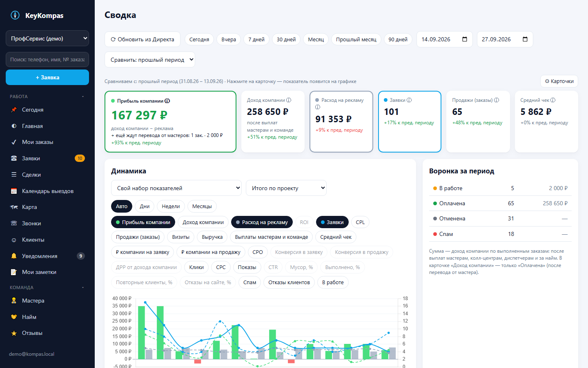Open the Итого по проекту dropdown

click(x=286, y=188)
